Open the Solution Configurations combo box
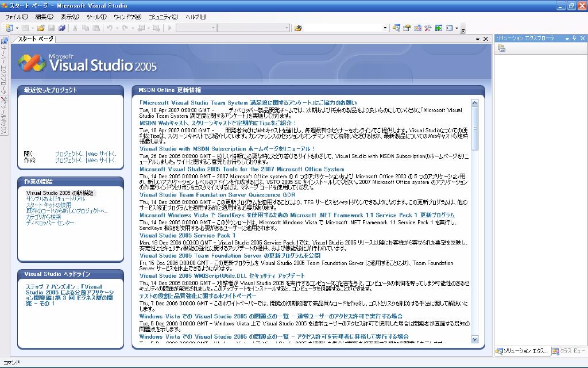The image size is (588, 368). coord(196,28)
